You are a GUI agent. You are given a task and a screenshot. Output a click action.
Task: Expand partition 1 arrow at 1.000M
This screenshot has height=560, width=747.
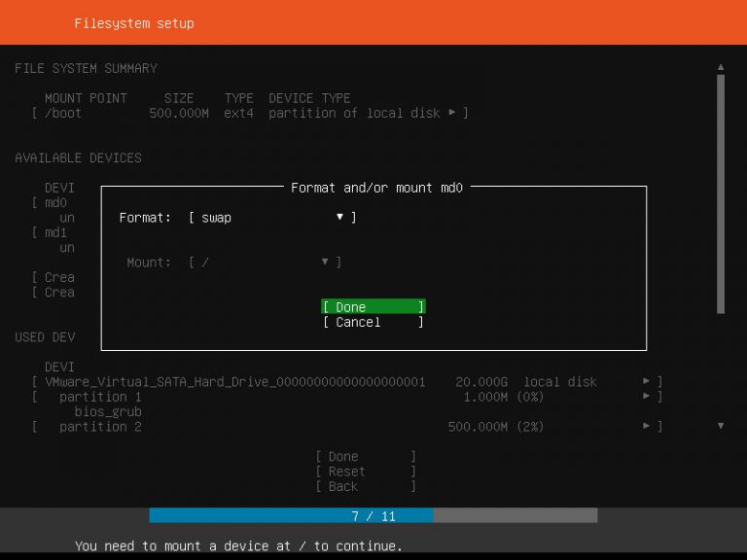click(x=646, y=396)
